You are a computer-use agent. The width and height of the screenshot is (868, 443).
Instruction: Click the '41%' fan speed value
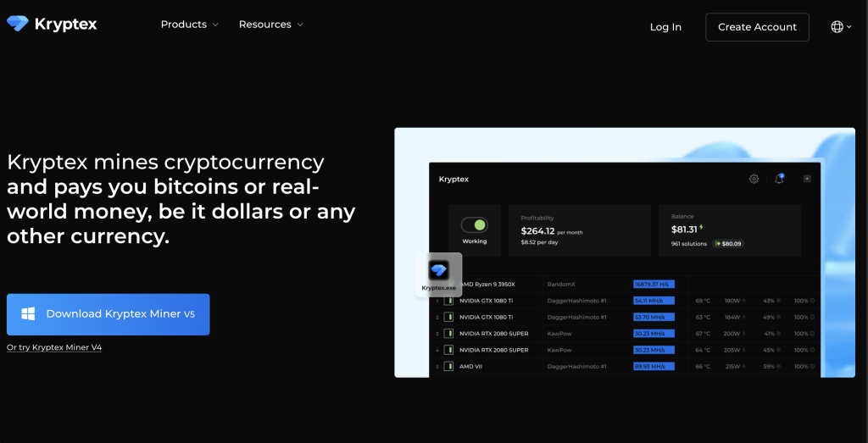click(x=769, y=334)
